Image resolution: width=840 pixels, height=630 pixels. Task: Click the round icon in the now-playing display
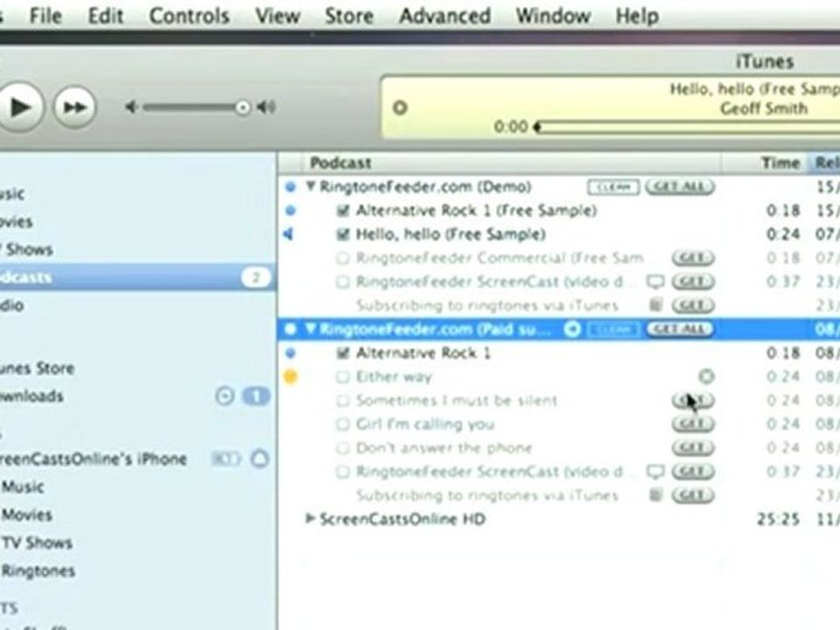tap(400, 108)
